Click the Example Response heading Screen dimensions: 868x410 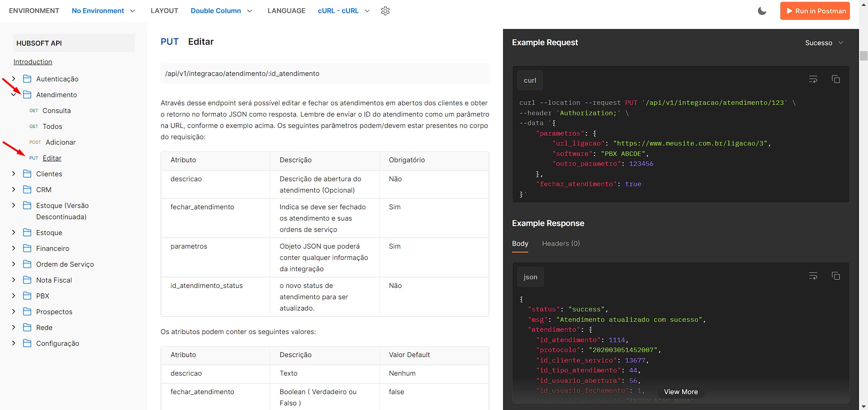click(x=548, y=223)
